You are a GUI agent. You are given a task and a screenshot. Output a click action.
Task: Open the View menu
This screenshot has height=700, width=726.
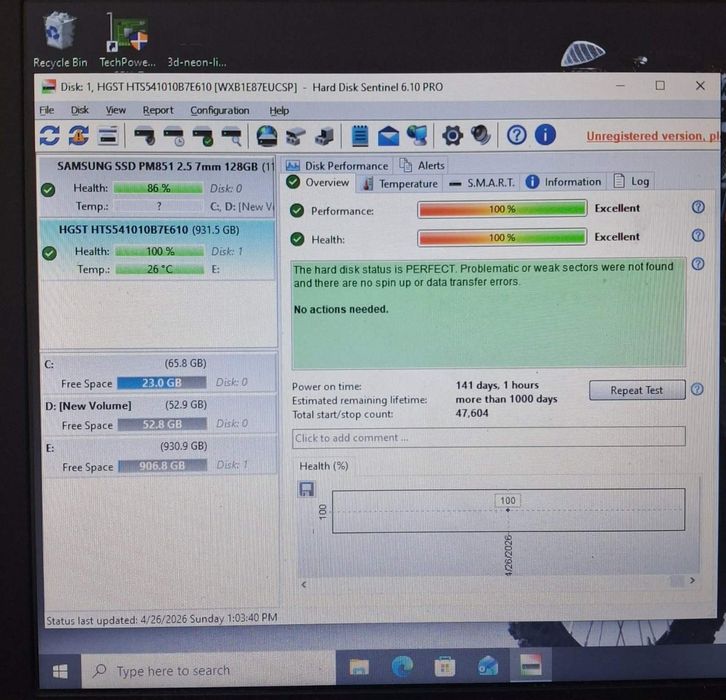116,110
